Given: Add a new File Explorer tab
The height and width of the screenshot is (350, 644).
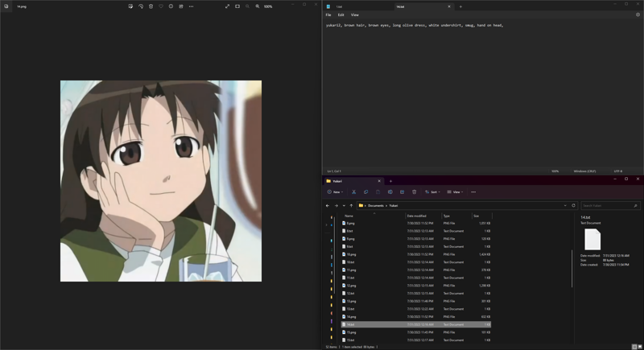Looking at the screenshot, I should pos(390,181).
